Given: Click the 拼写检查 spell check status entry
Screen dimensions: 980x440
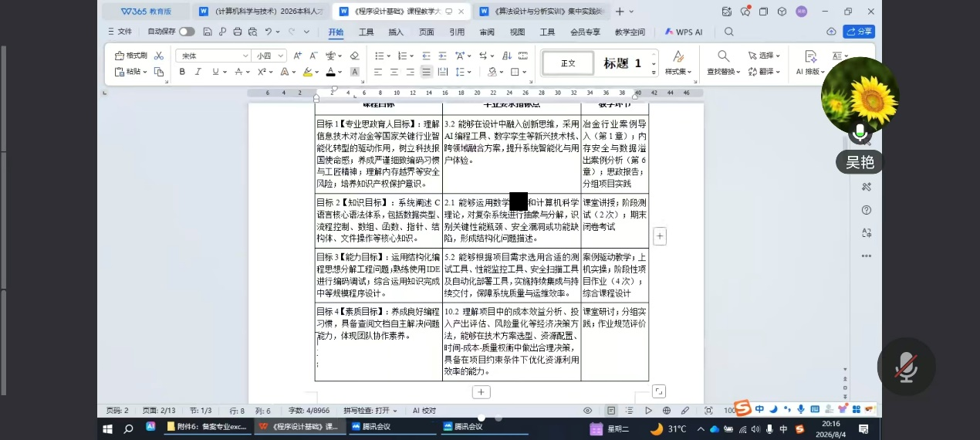Looking at the screenshot, I should [370, 411].
